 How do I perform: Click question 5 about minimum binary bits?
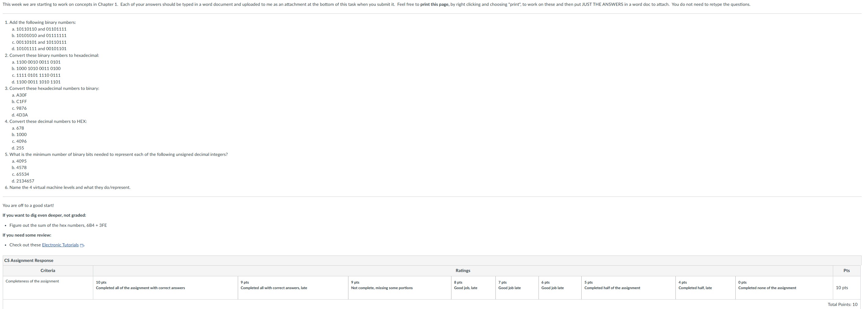pos(116,154)
